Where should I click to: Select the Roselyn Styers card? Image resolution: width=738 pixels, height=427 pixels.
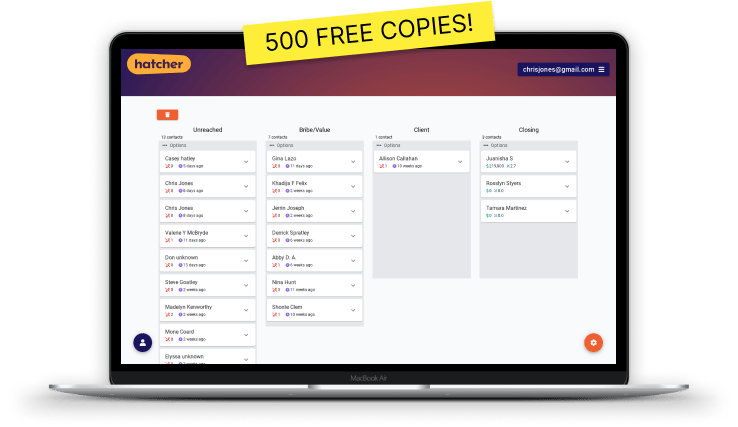click(x=520, y=186)
